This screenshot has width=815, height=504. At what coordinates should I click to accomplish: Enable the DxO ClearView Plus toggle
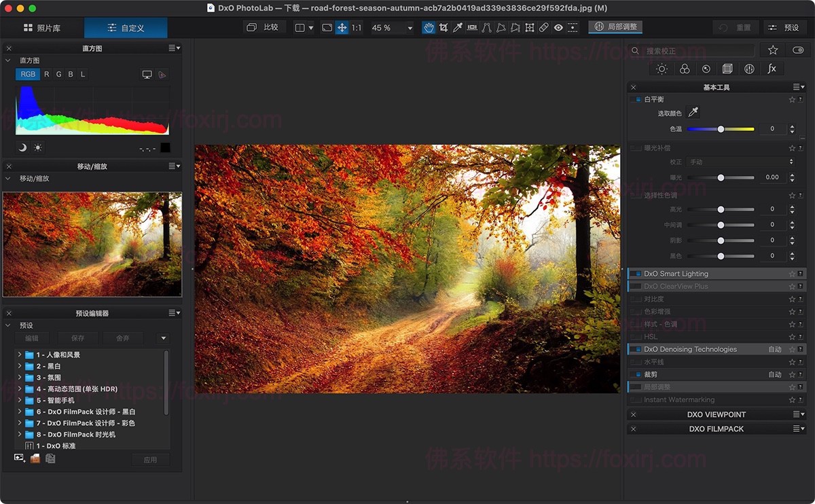click(x=637, y=286)
